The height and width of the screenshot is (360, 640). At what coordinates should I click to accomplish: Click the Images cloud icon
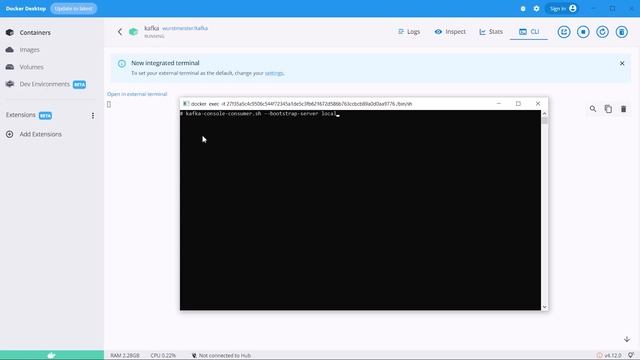coord(10,50)
